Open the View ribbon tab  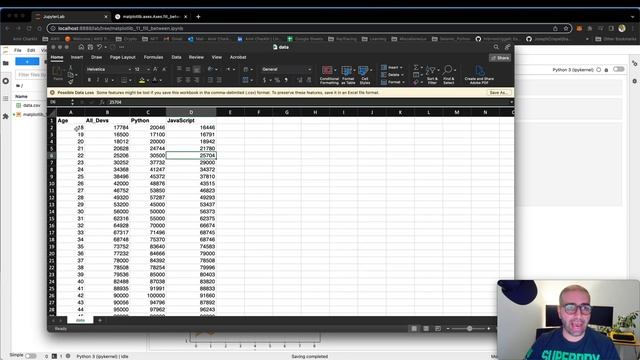217,57
